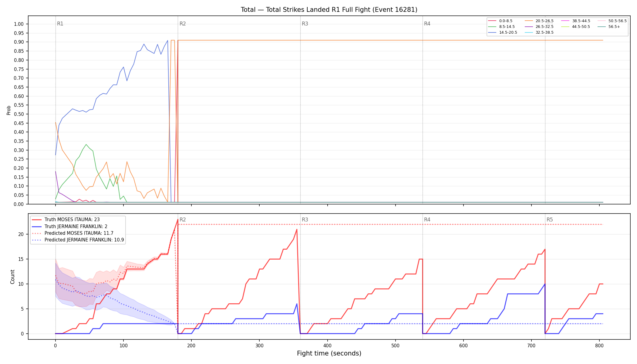Click the red dotted swatch for Predicted MOSES ITAUMA
Image resolution: width=637 pixels, height=364 pixels.
point(37,233)
